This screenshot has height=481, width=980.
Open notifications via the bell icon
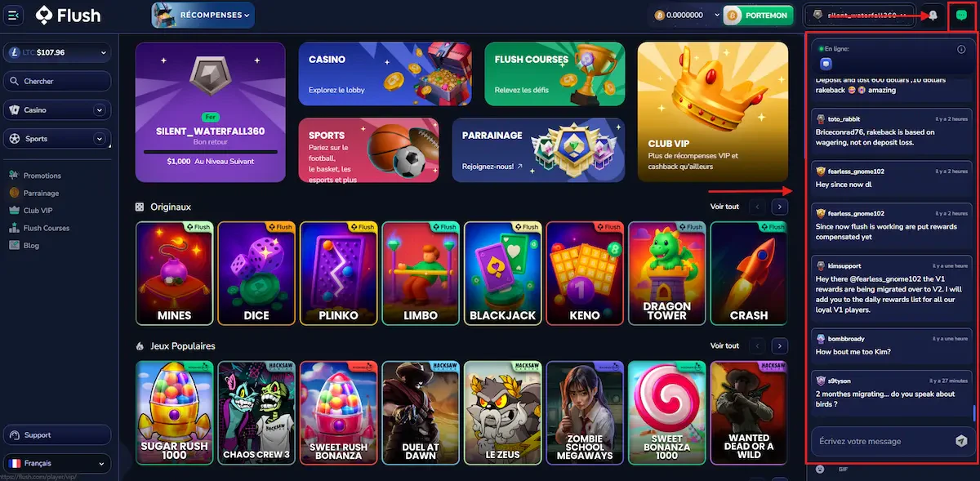coord(933,16)
